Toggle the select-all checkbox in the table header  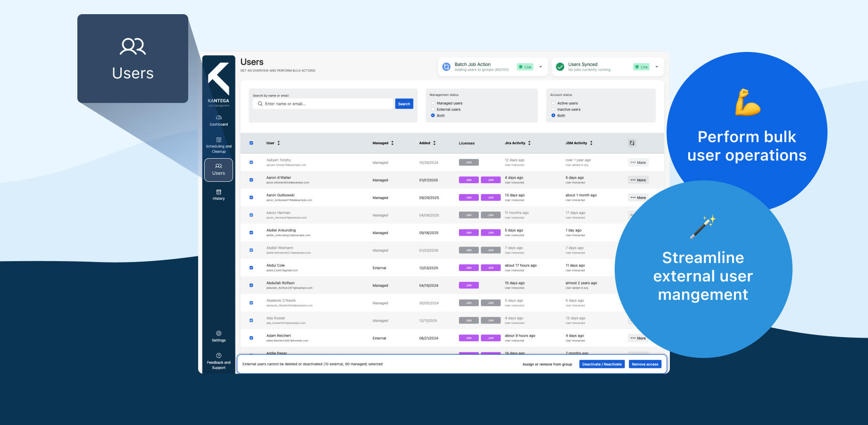251,143
